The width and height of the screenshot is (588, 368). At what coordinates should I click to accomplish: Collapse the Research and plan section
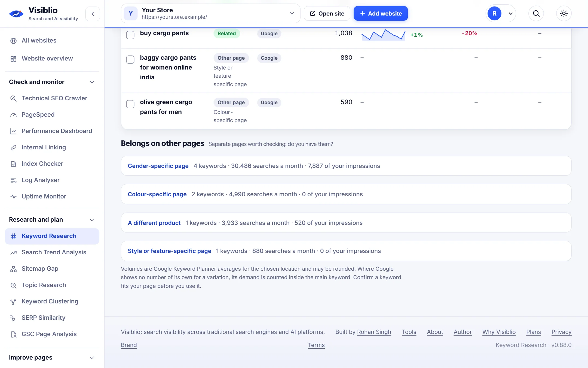pos(52,220)
